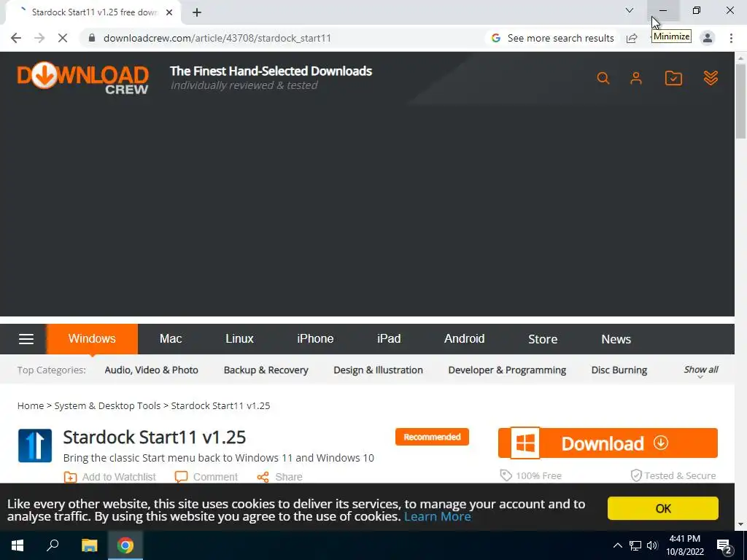Viewport: 747px width, 560px height.
Task: Open the watchlist folder icon in header
Action: tap(673, 78)
